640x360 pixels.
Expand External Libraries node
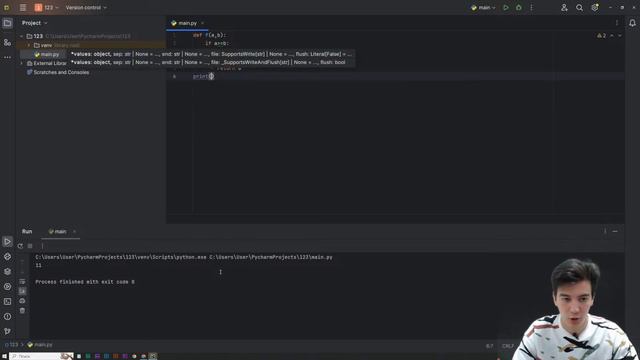tap(22, 63)
